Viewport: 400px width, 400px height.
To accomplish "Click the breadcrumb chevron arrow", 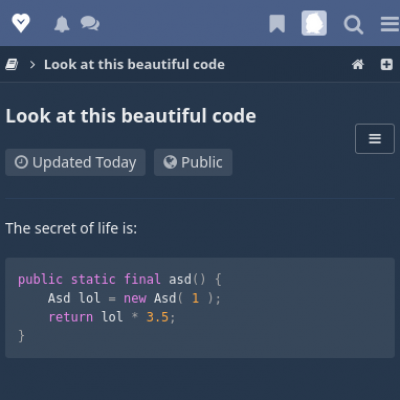I will (32, 65).
